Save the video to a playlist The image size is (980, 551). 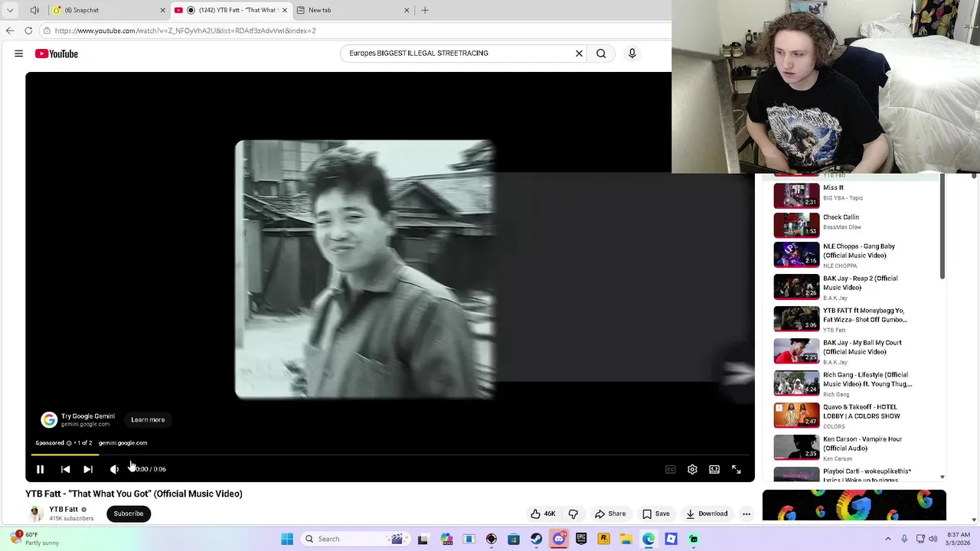pyautogui.click(x=656, y=514)
